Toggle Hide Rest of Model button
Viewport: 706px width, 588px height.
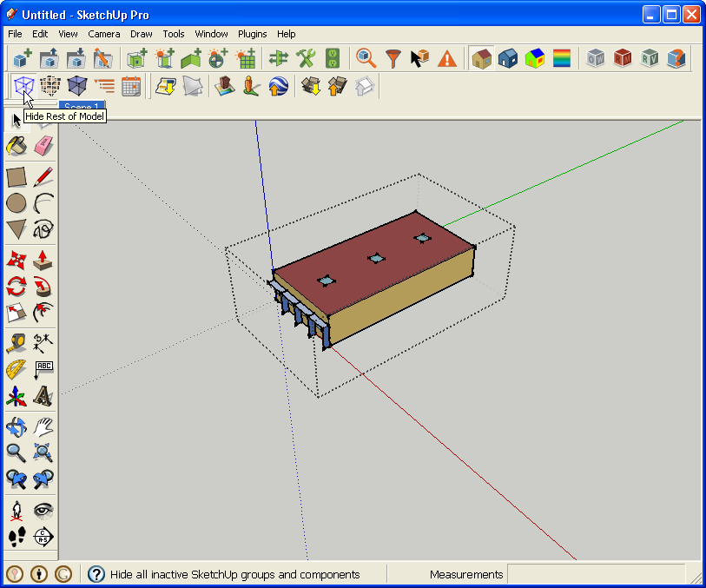point(23,85)
